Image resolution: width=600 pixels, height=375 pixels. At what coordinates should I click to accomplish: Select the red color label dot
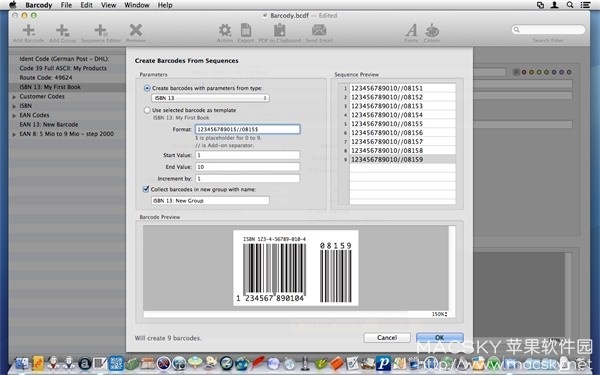tap(524, 72)
